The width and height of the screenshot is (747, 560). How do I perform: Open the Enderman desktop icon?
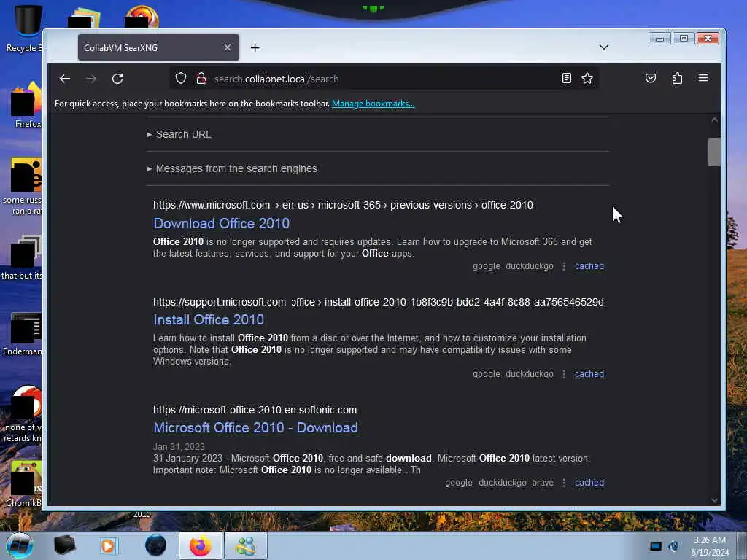click(23, 333)
